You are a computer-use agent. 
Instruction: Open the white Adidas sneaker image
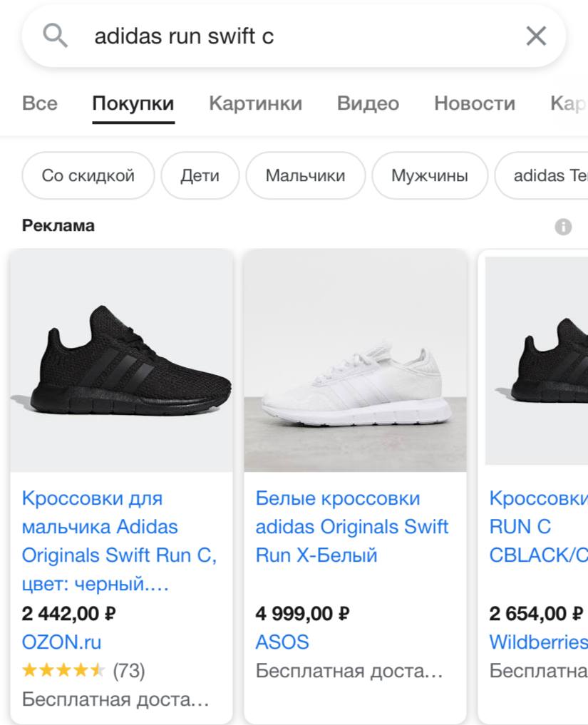point(355,361)
